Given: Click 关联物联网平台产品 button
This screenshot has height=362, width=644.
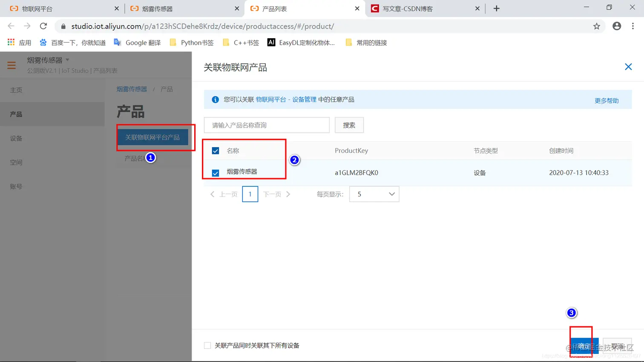Looking at the screenshot, I should click(152, 137).
